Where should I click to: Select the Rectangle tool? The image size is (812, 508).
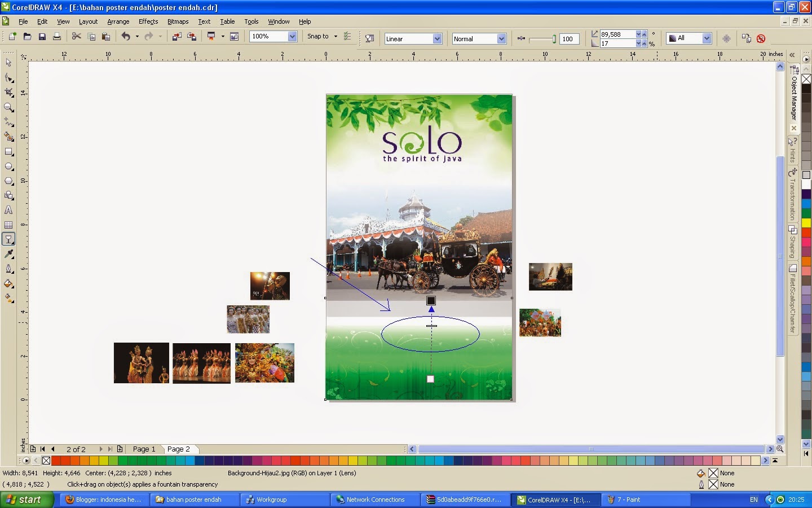pos(8,151)
